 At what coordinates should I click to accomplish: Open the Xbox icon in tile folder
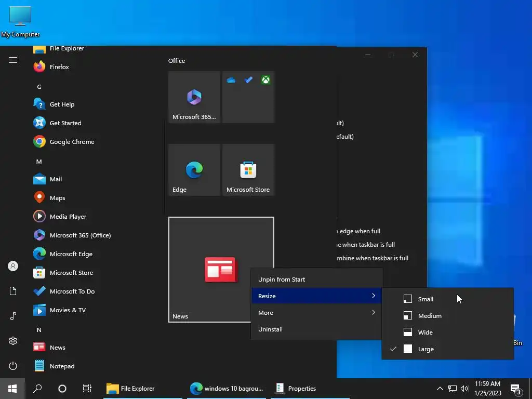pyautogui.click(x=265, y=80)
